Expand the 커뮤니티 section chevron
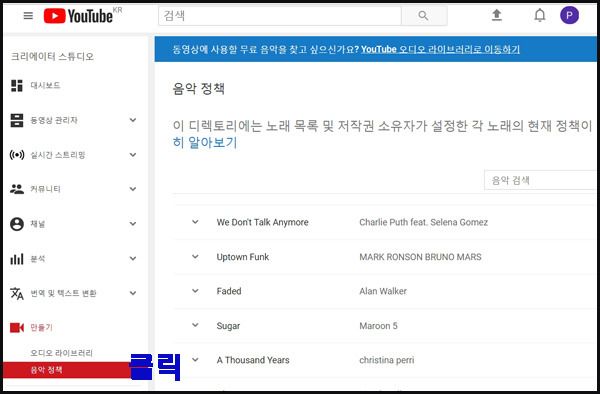This screenshot has width=600, height=394. [133, 189]
